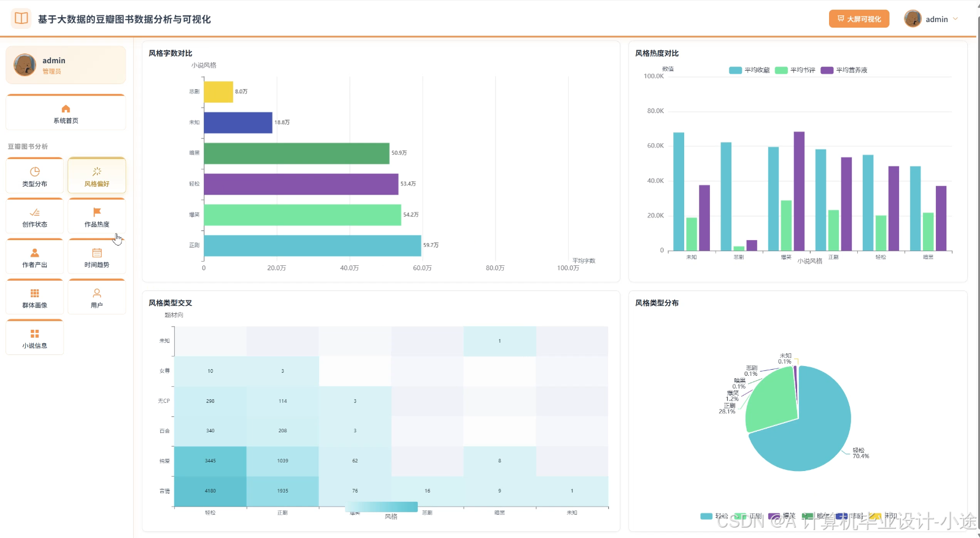Screen dimensions: 980x538
Task: Click the book logo icon in header
Action: pyautogui.click(x=21, y=18)
